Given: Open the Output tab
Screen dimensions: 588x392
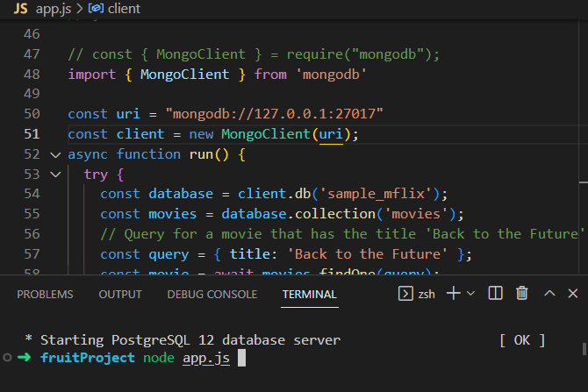Looking at the screenshot, I should [x=120, y=295].
